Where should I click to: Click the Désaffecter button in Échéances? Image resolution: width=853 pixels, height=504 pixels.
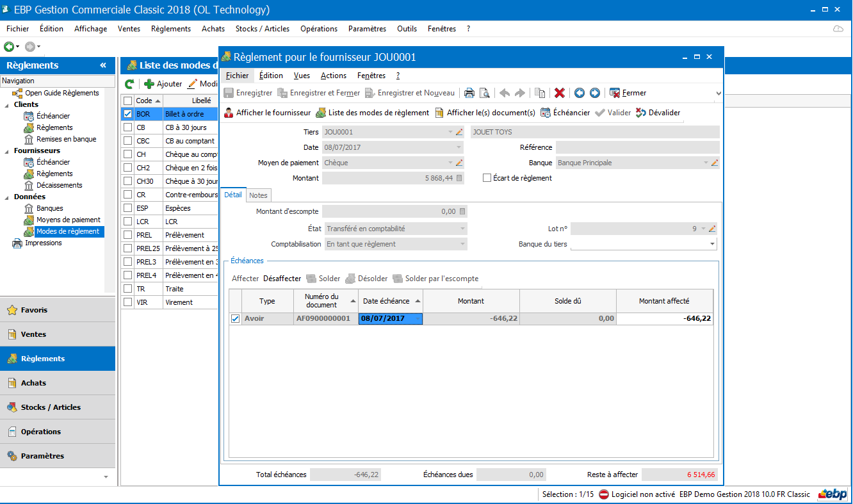click(x=280, y=279)
